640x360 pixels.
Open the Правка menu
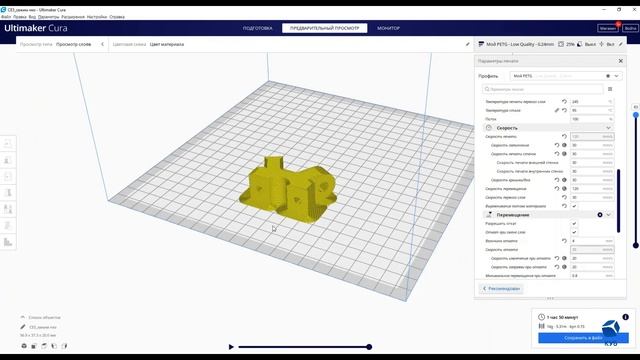click(20, 17)
